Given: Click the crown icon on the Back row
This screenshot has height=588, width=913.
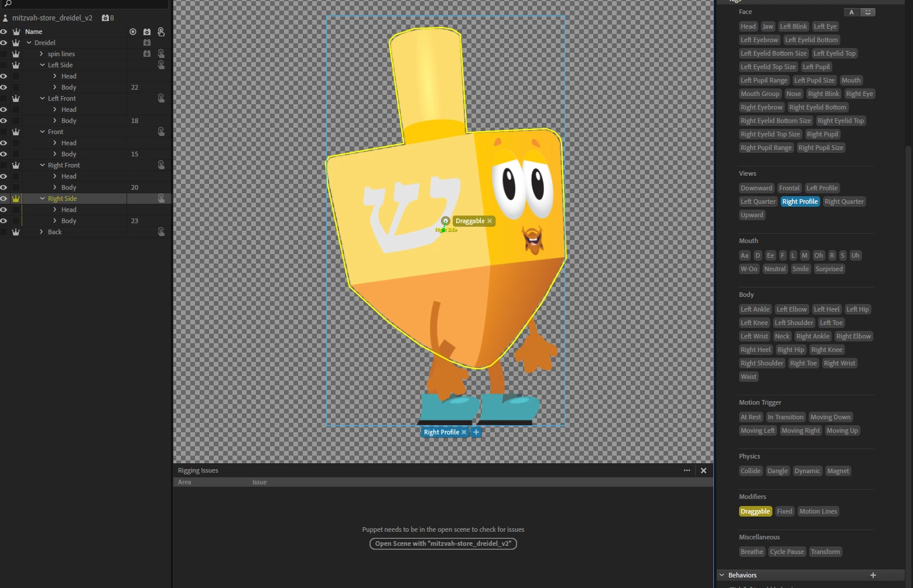Looking at the screenshot, I should click(x=16, y=232).
